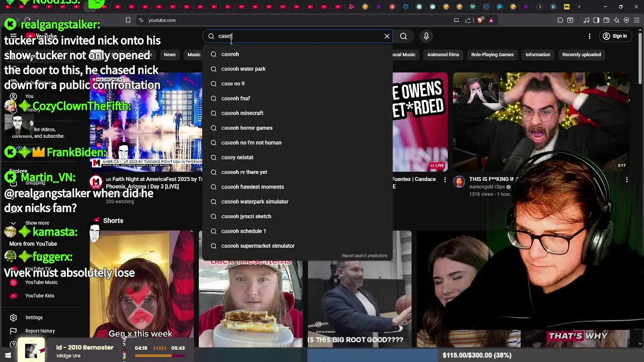
Task: Click the Midge Ure album art thumbnail
Action: [32, 350]
